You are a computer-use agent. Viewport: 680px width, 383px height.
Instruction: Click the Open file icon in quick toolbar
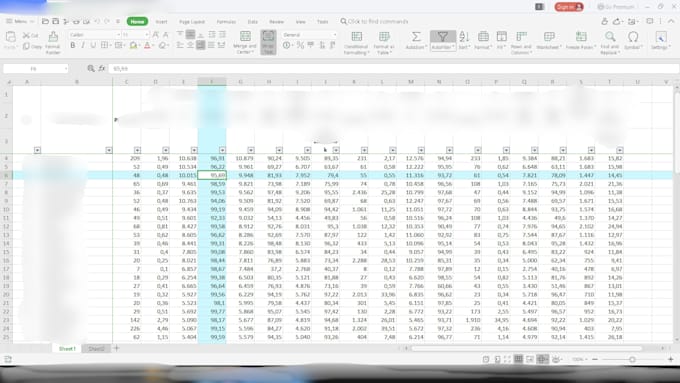(x=45, y=21)
